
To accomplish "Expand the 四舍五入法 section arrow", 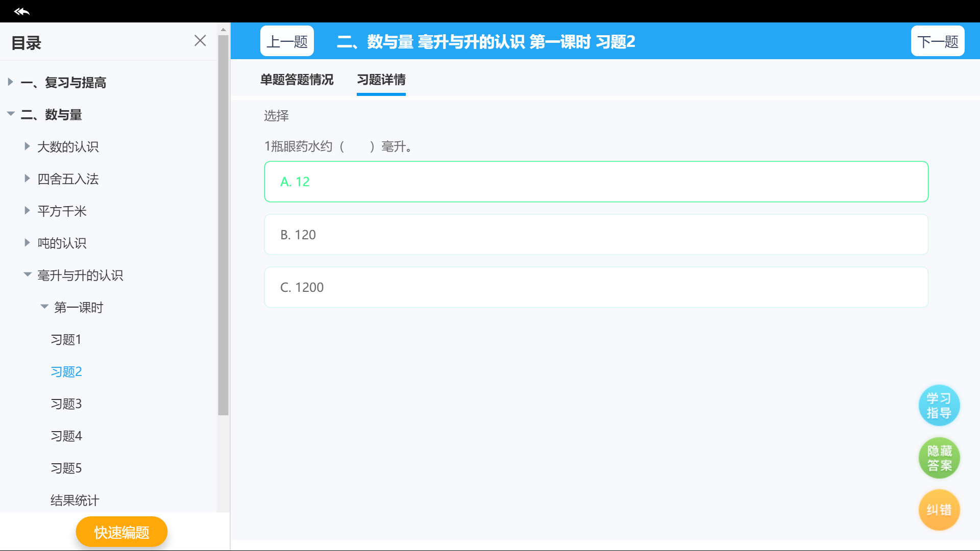I will 27,179.
